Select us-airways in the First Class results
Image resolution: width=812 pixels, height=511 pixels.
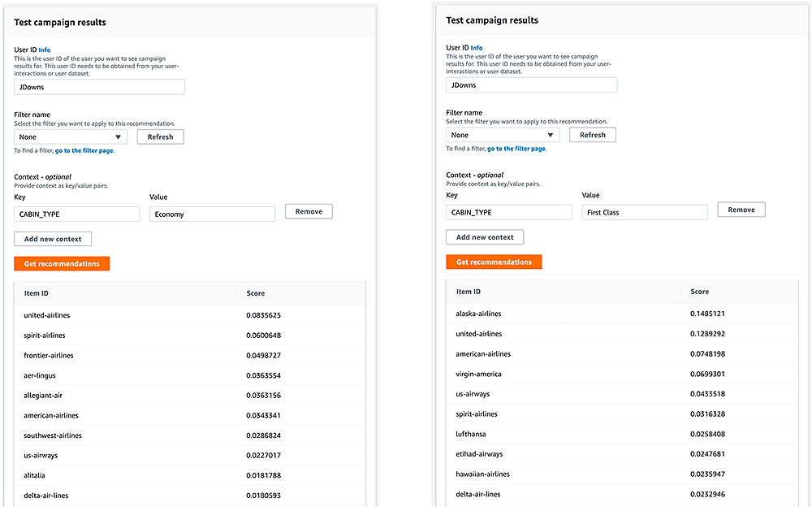[473, 394]
